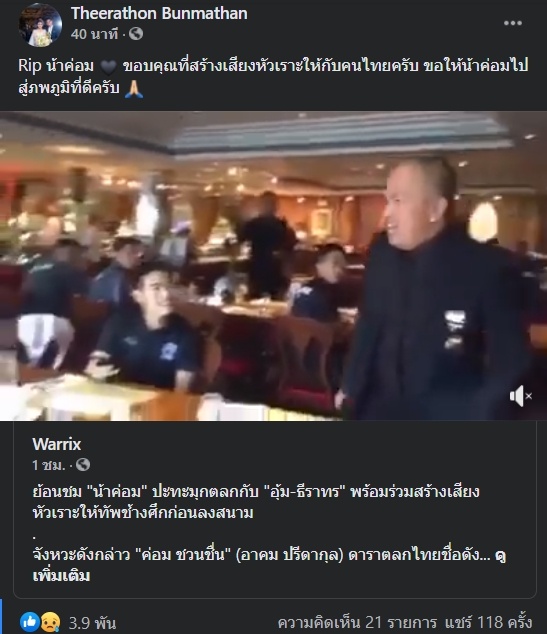Expand the caption with ดูเพิ่มเติม
The image size is (547, 634).
[269, 565]
